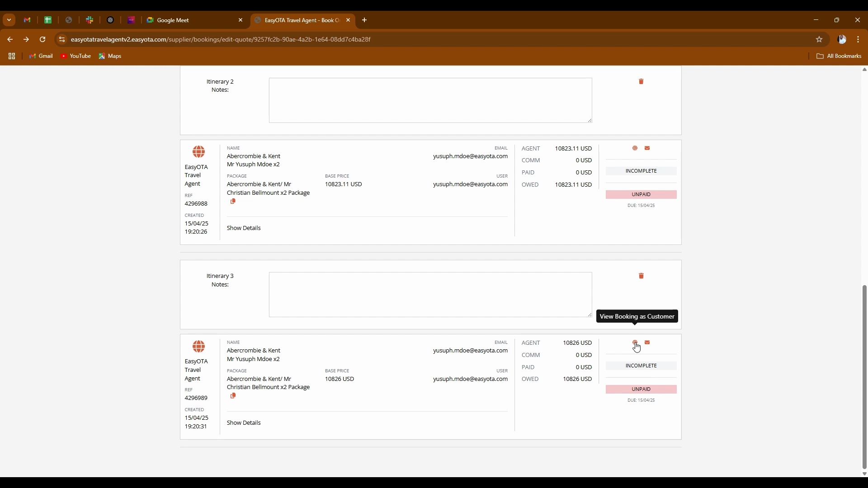This screenshot has height=488, width=868.
Task: Copy package name for booking 4296989
Action: [x=233, y=395]
